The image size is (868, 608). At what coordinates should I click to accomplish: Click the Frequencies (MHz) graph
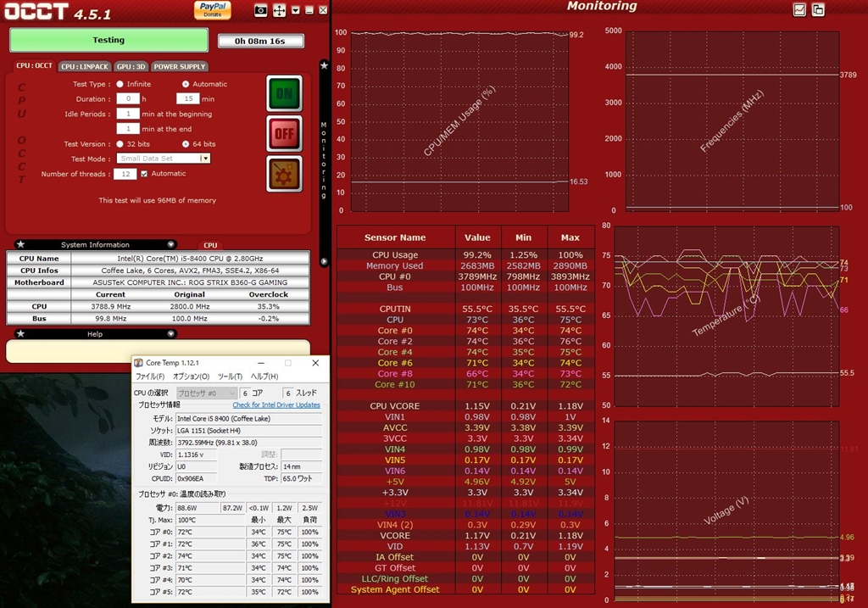(x=732, y=121)
